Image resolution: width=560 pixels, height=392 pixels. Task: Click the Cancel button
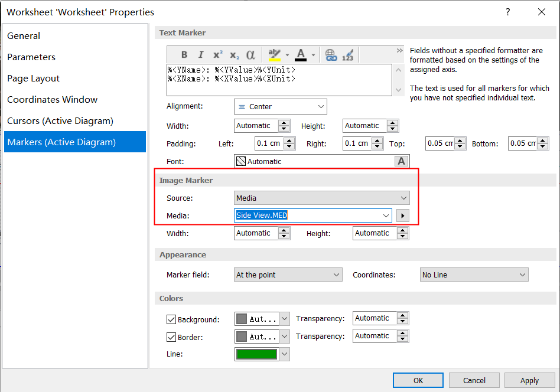coord(474,380)
